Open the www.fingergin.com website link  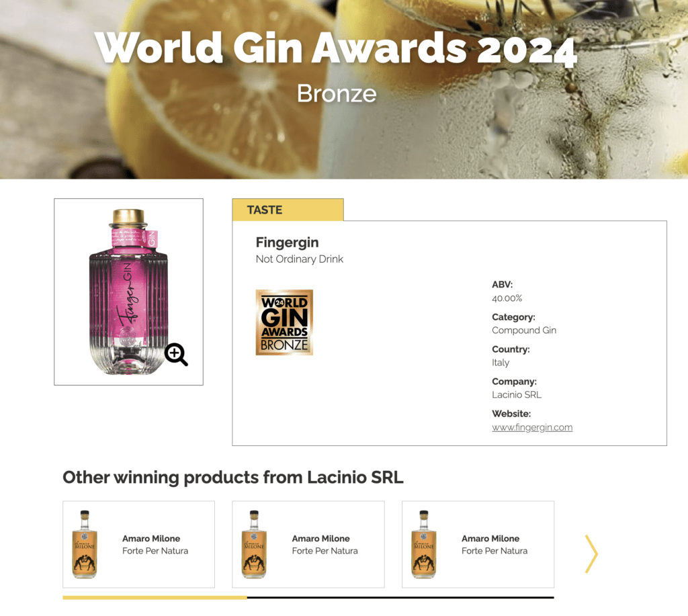(x=532, y=427)
